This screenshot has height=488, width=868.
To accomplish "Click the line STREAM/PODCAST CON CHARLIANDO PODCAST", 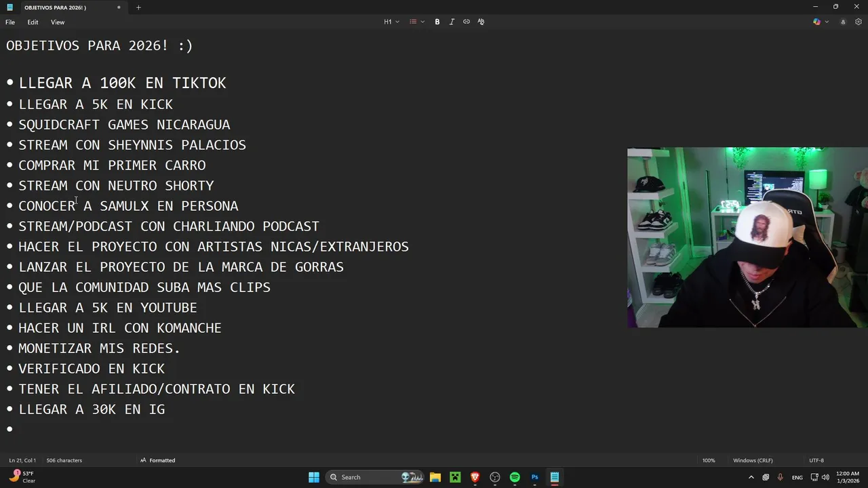I will coord(169,226).
